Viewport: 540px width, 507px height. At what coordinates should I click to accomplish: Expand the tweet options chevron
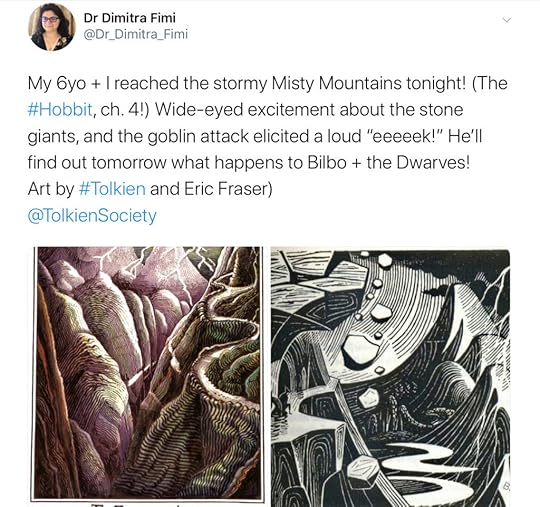506,20
